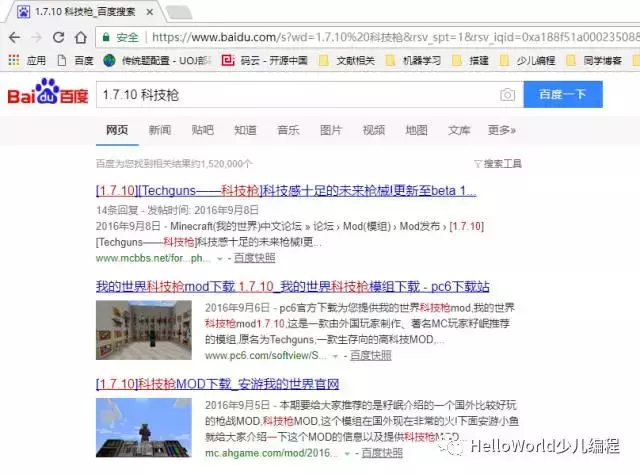Open the 百度 bookmark

[76, 61]
